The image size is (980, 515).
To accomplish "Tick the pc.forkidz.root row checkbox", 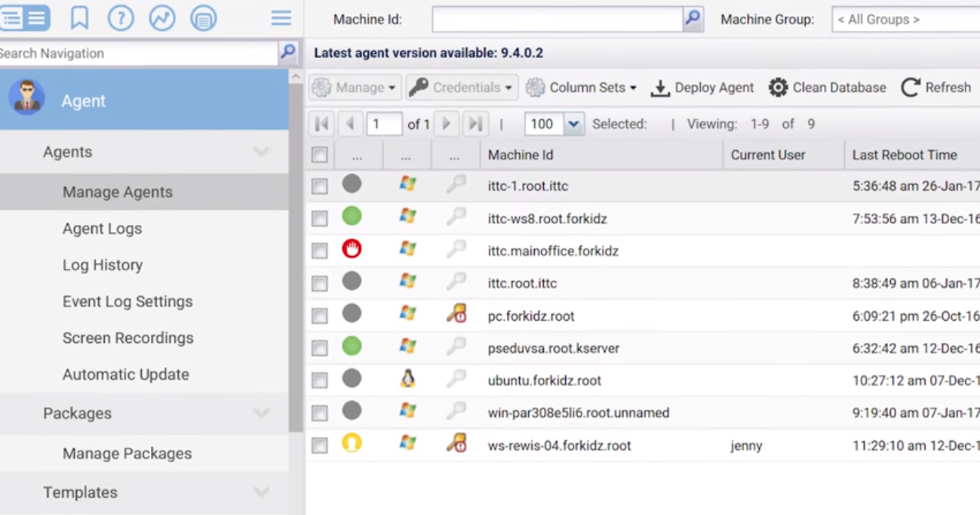I will point(320,316).
